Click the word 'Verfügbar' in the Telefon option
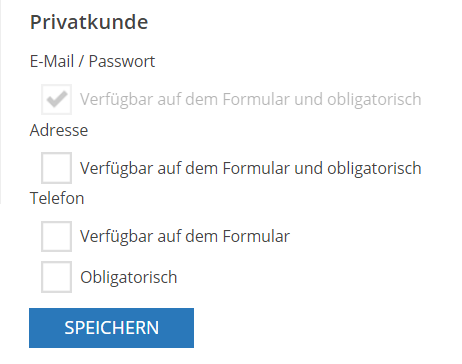The image size is (462, 364). 116,236
